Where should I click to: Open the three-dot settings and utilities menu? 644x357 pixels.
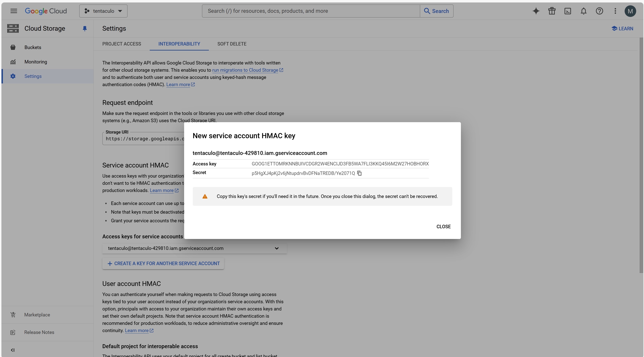(615, 11)
